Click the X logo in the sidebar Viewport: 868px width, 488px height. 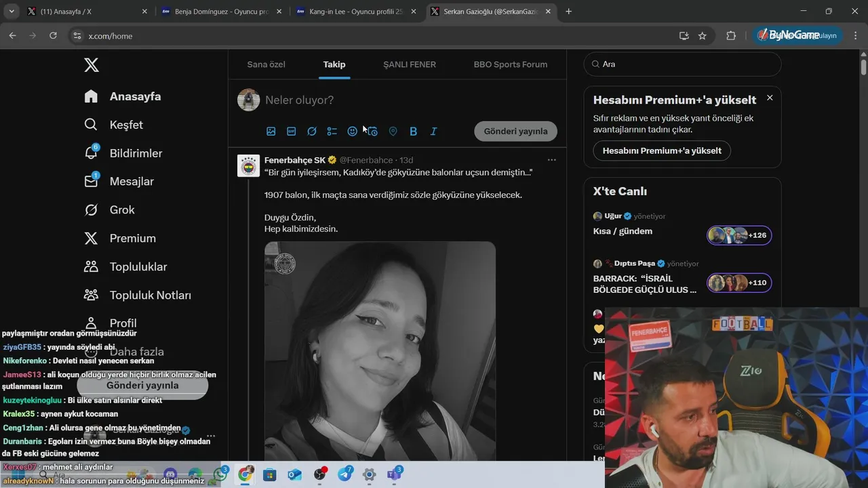click(x=92, y=64)
